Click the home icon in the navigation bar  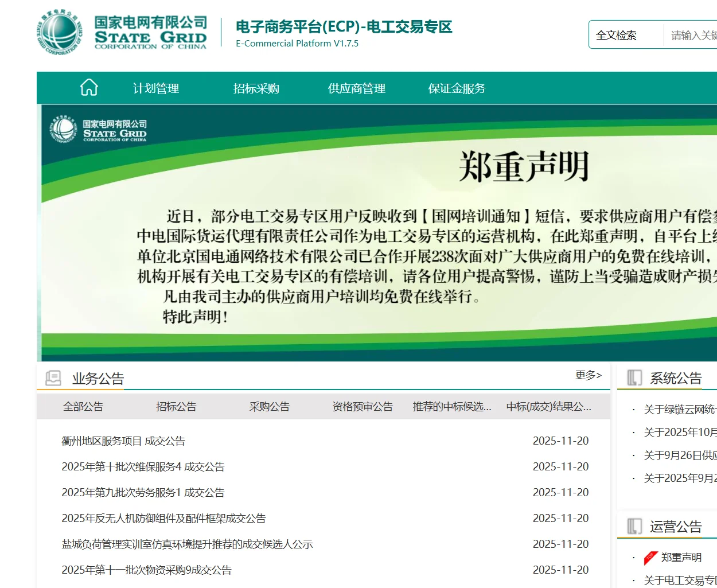click(89, 87)
